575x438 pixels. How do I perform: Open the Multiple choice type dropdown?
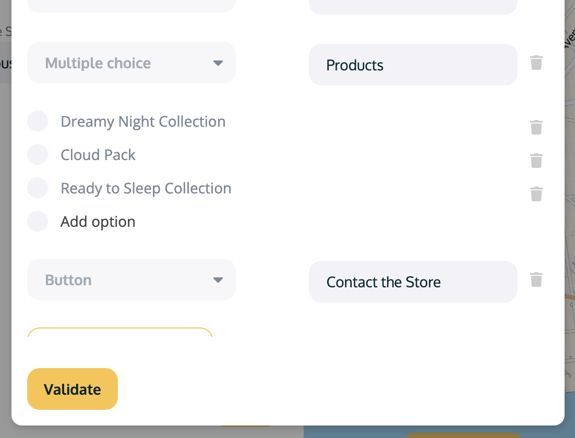[131, 63]
